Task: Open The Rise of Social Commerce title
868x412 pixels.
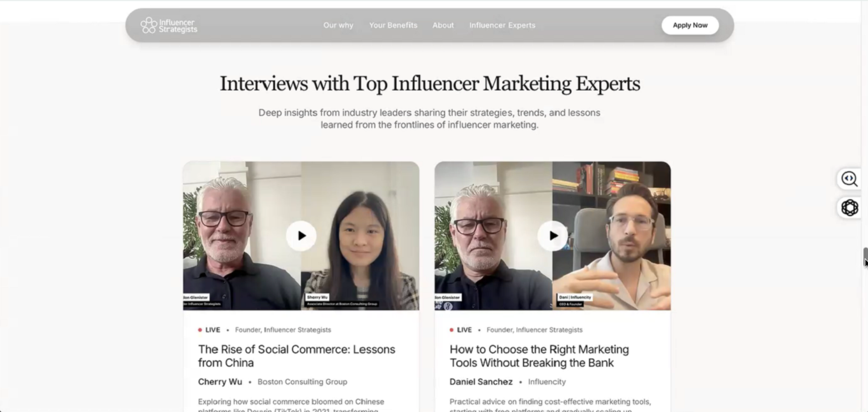Action: click(x=296, y=356)
